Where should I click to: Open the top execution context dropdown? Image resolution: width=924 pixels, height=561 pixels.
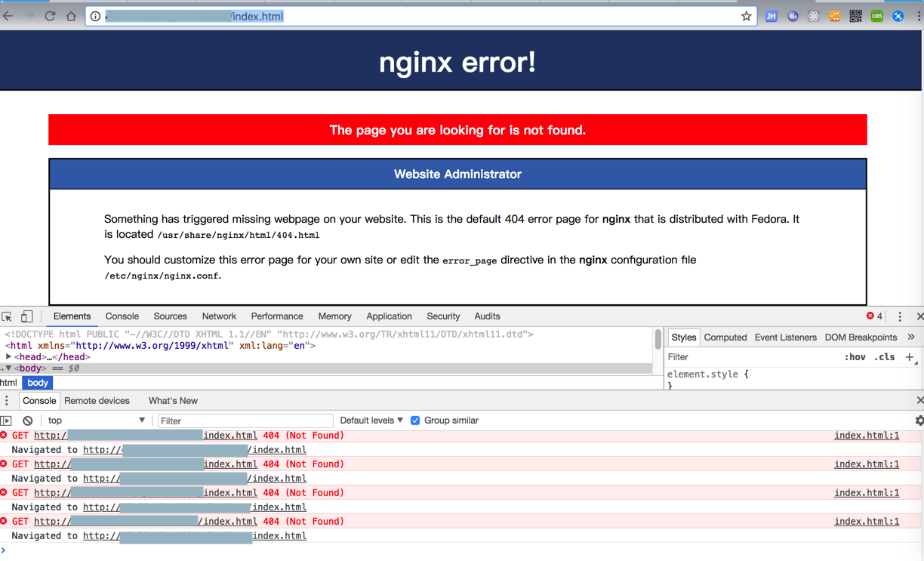click(96, 421)
